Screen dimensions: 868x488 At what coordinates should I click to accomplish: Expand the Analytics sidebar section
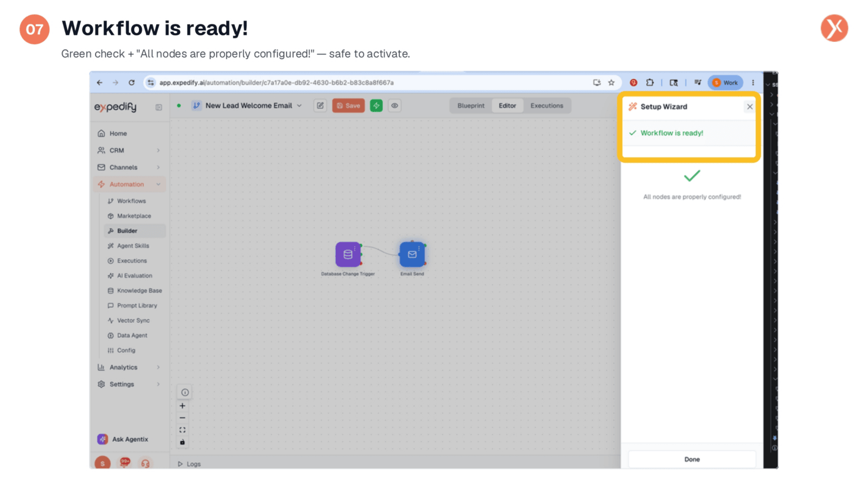point(130,367)
